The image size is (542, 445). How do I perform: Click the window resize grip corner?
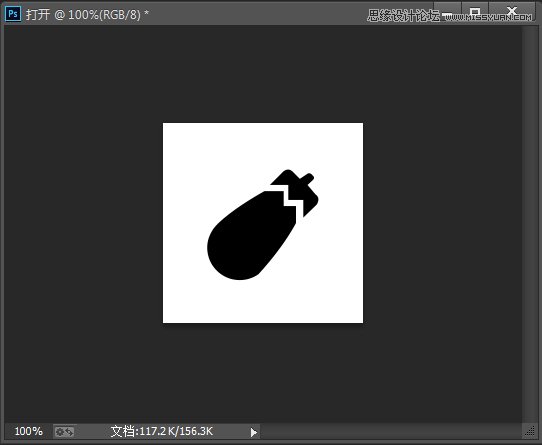click(x=530, y=431)
